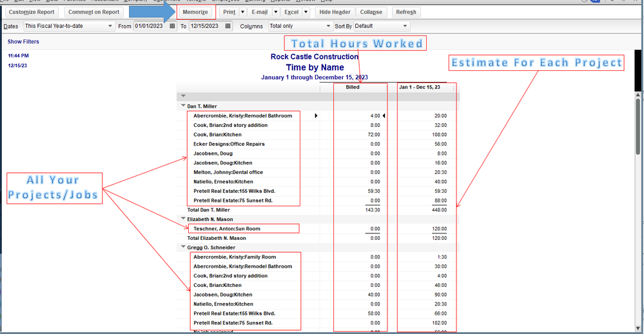644x334 pixels.
Task: Click the Rock Castle Construction title
Action: pyautogui.click(x=314, y=57)
